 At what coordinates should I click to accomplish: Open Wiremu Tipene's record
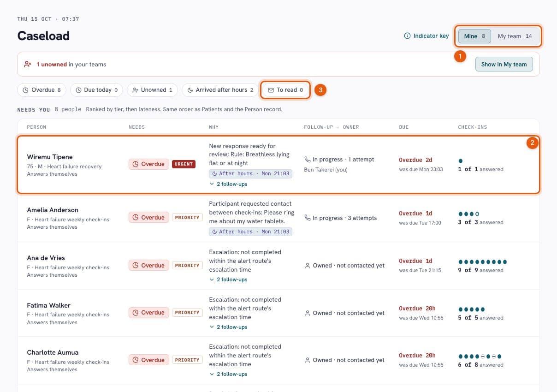[x=50, y=157]
